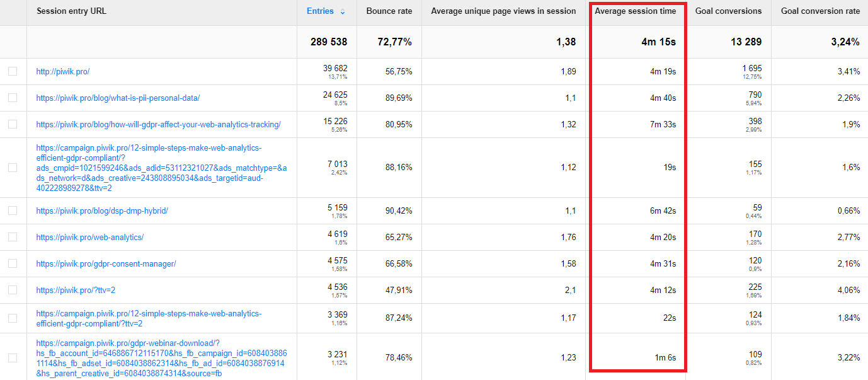Viewport: 868px width, 380px height.
Task: Open the piwik.pro/web-analytics/ link
Action: click(90, 238)
